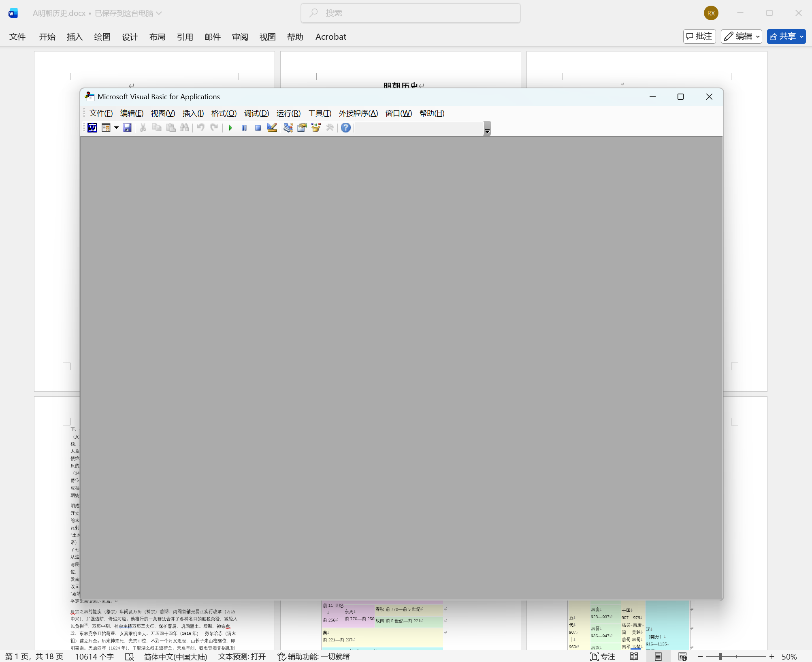Image resolution: width=812 pixels, height=662 pixels.
Task: Open the Object Browser icon in VBA toolbar
Action: coord(315,128)
